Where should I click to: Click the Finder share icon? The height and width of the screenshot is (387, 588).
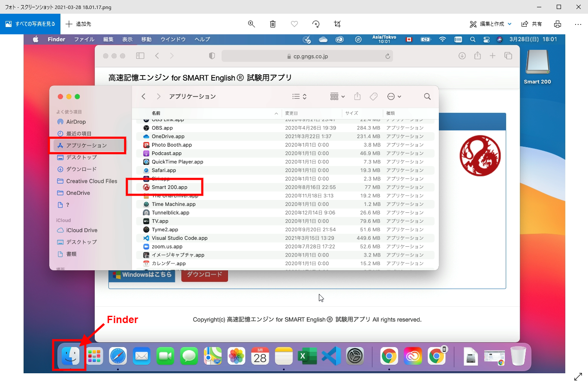click(x=357, y=97)
